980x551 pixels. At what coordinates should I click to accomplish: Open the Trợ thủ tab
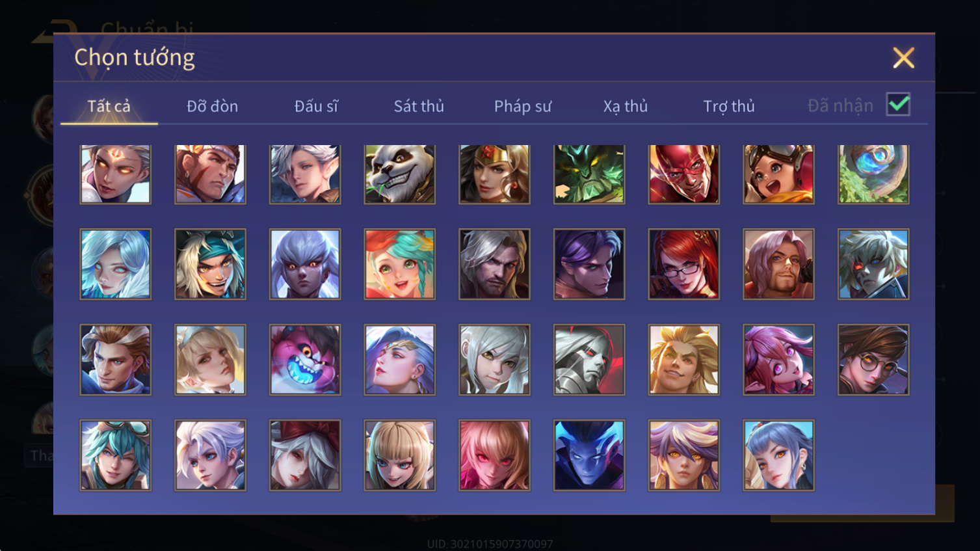point(729,106)
